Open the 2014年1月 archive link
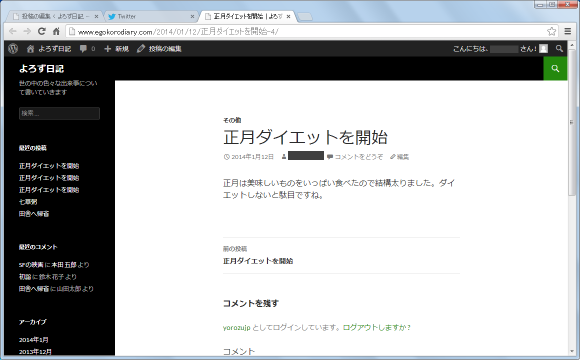 point(34,340)
